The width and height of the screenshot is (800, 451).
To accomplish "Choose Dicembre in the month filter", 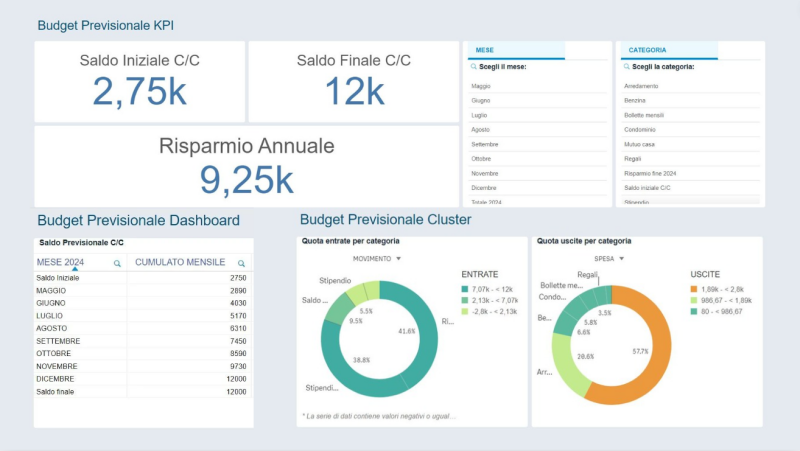I will click(483, 188).
